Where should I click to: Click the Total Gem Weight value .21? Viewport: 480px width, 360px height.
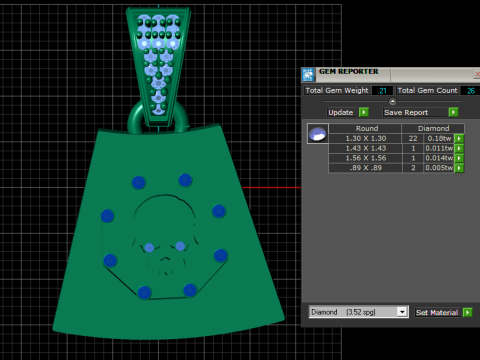coord(382,91)
